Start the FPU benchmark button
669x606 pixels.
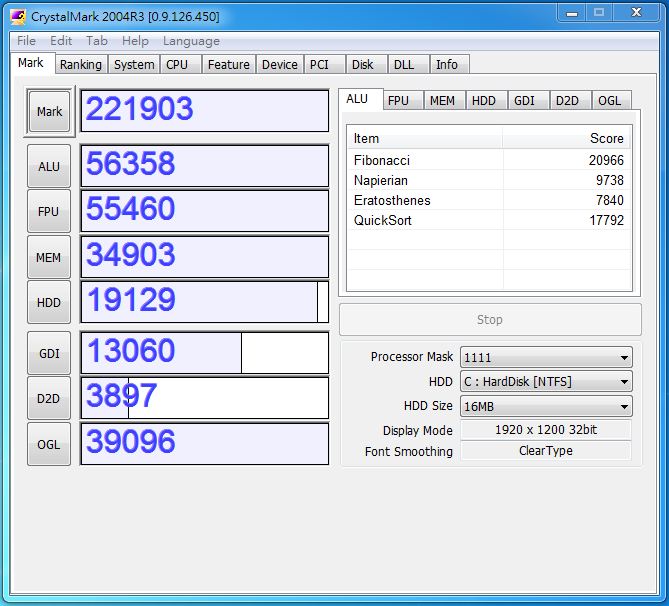tap(49, 212)
